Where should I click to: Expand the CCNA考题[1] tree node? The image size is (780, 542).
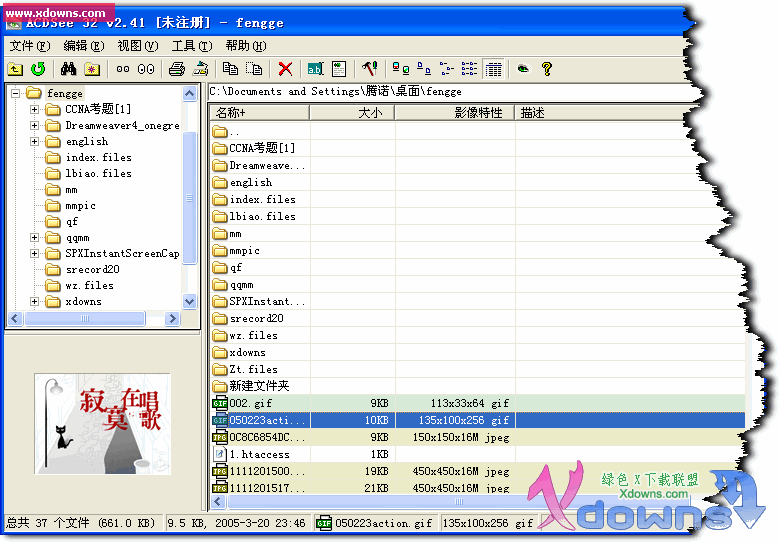pos(34,109)
